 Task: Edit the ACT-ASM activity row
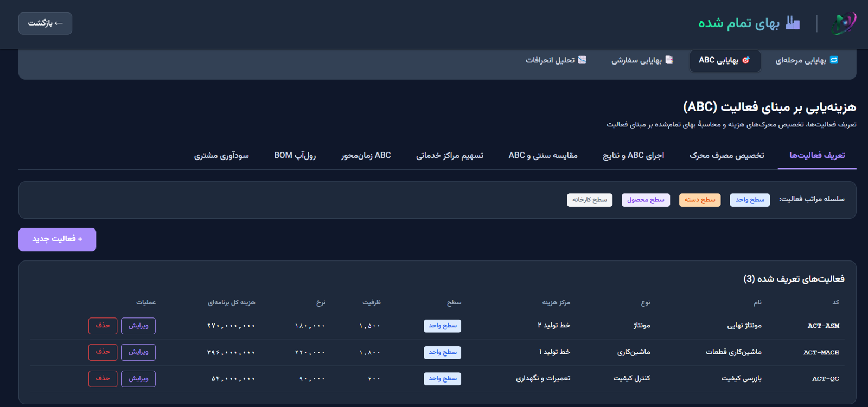click(x=138, y=326)
